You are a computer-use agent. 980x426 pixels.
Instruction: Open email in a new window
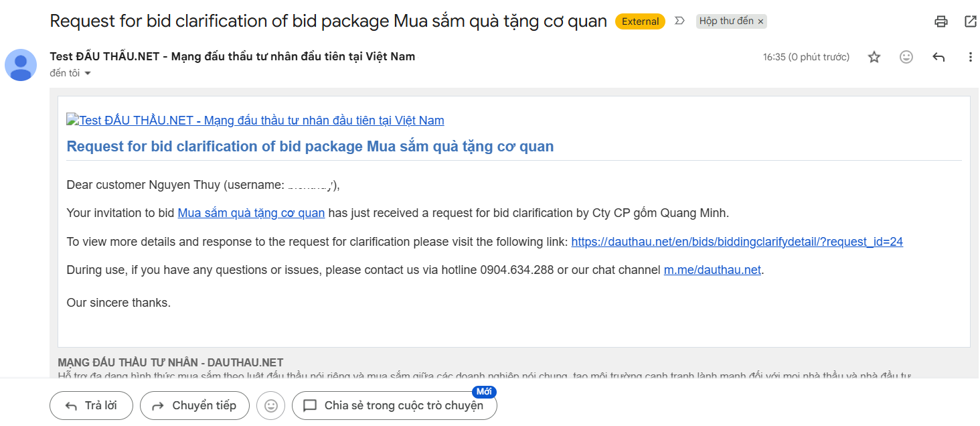click(x=971, y=21)
